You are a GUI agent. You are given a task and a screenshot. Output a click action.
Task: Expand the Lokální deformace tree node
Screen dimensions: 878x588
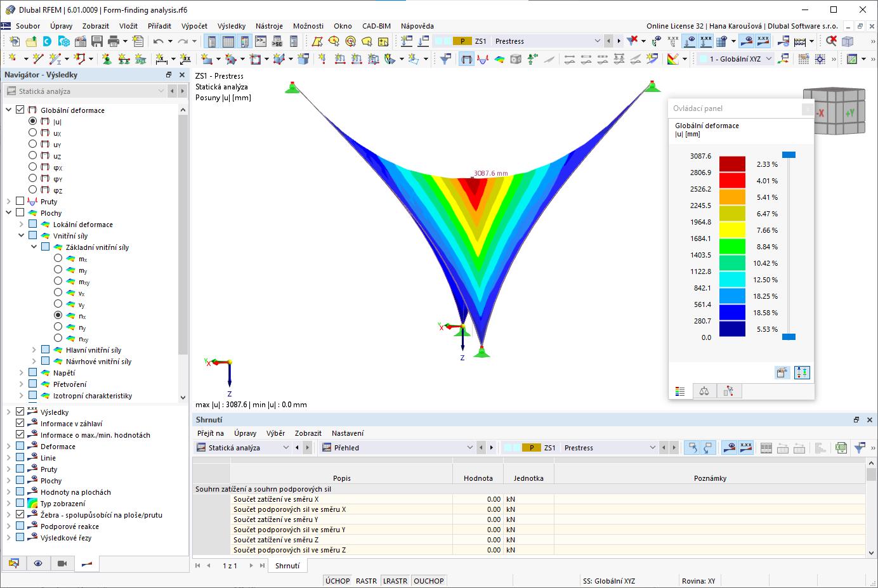[x=22, y=224]
